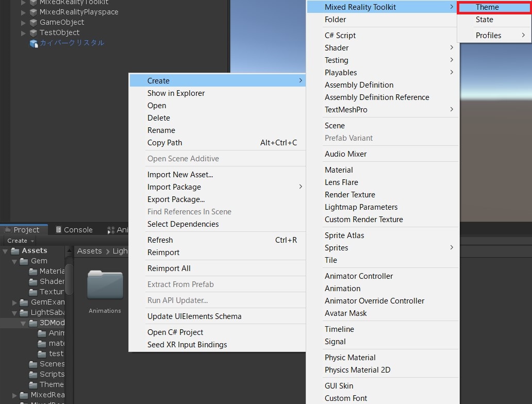
Task: Choose Mixed Reality Toolkit menu entry
Action: 382,7
